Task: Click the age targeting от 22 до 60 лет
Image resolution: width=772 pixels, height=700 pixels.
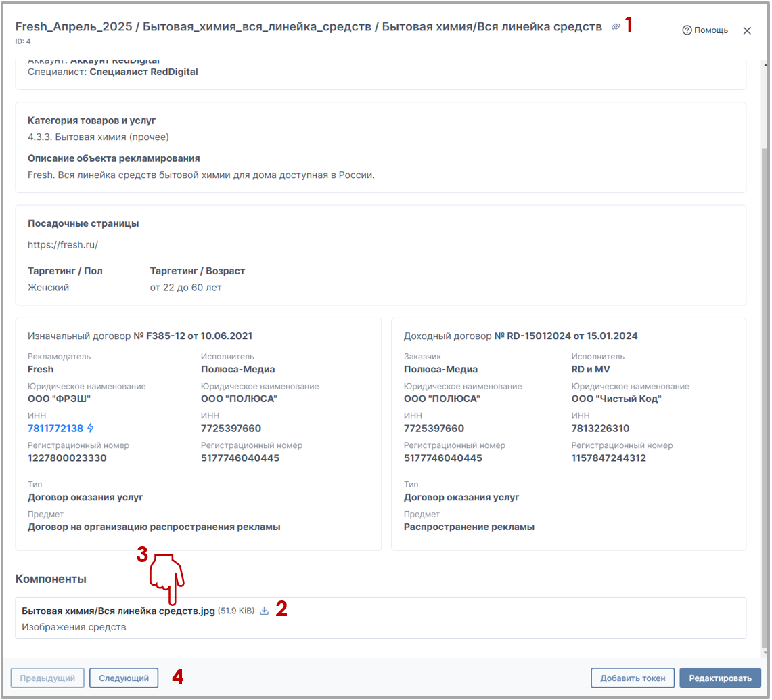Action: click(x=185, y=288)
